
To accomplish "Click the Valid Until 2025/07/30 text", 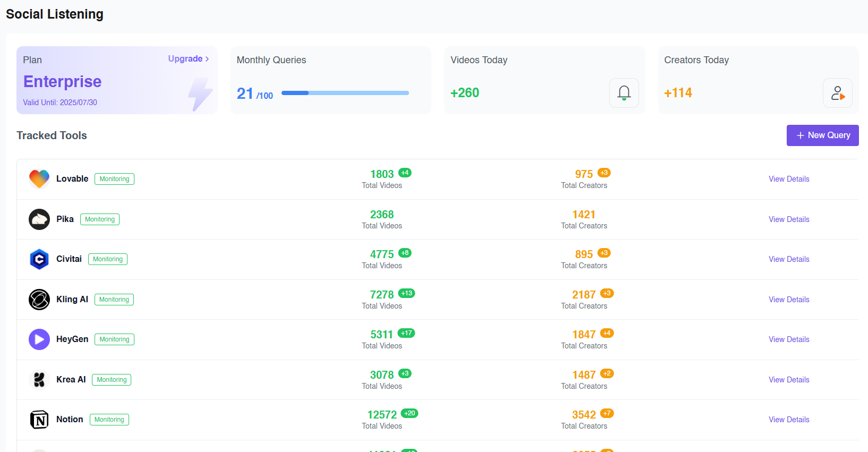I will click(60, 103).
